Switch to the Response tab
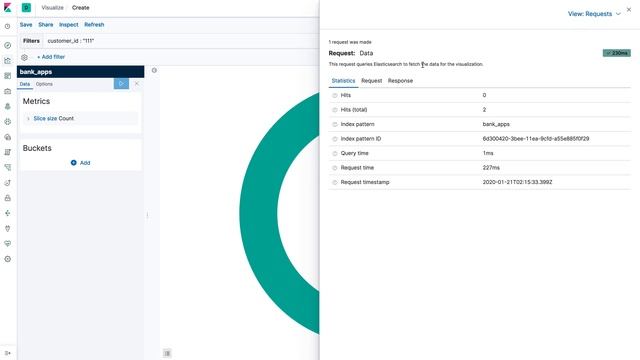The width and height of the screenshot is (640, 360). 400,81
